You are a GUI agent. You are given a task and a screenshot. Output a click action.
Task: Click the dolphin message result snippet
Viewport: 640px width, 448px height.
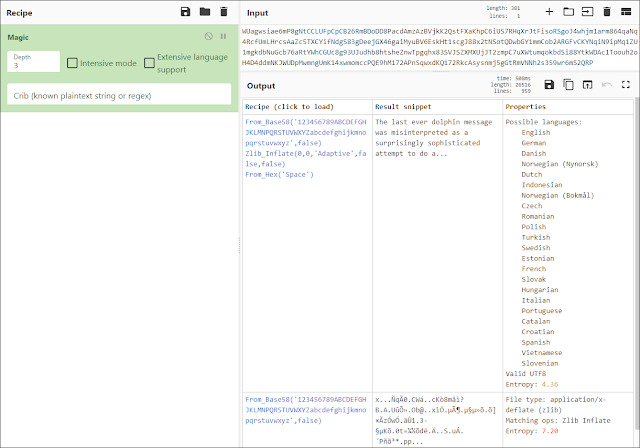[x=433, y=138]
